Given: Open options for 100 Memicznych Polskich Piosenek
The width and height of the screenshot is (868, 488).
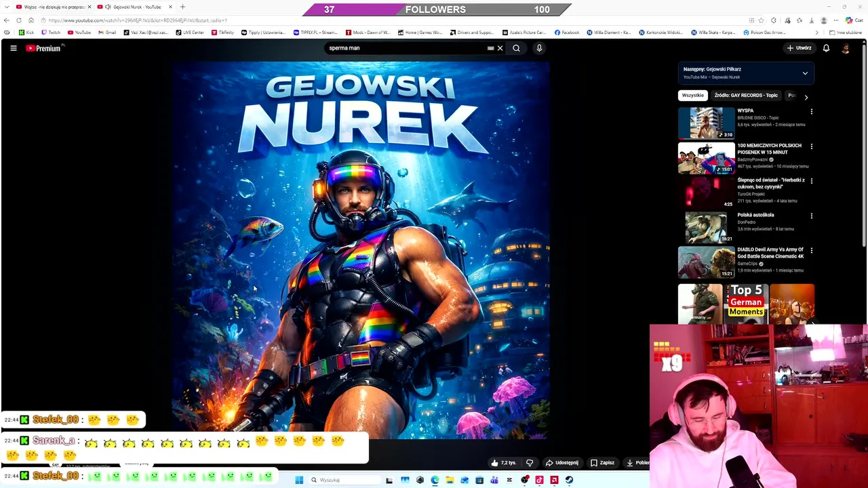Looking at the screenshot, I should click(x=811, y=146).
